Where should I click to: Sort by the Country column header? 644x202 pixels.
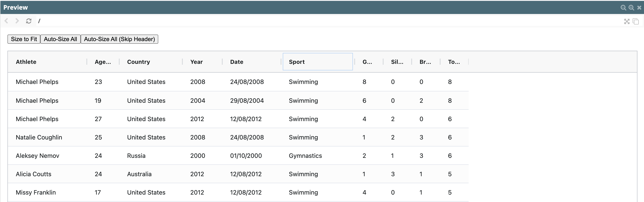pos(139,62)
